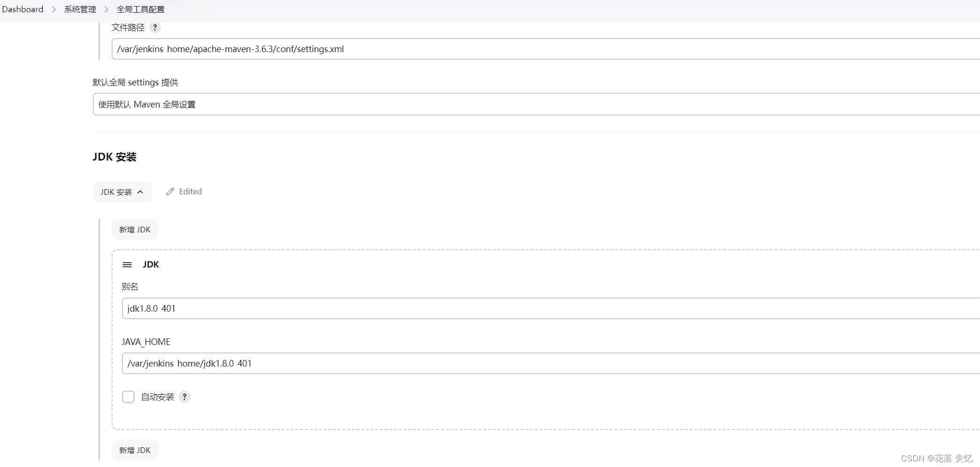The height and width of the screenshot is (467, 980).
Task: Click the JAVA_HOME label
Action: click(x=146, y=342)
